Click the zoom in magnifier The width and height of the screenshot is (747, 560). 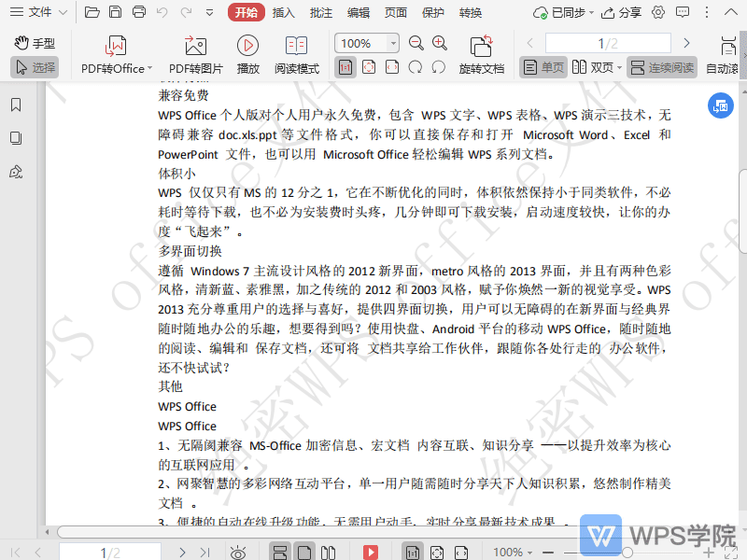click(x=440, y=43)
